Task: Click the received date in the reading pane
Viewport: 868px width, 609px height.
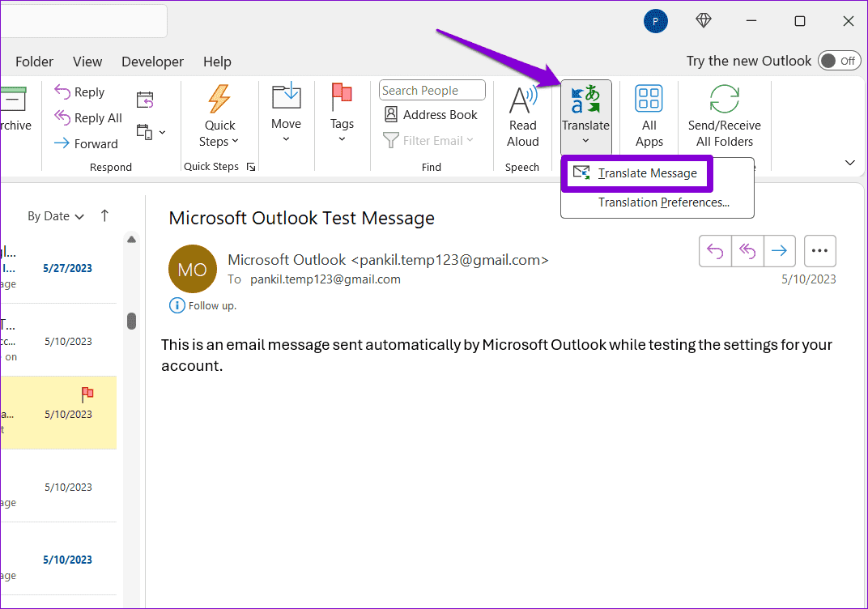Action: [x=808, y=279]
